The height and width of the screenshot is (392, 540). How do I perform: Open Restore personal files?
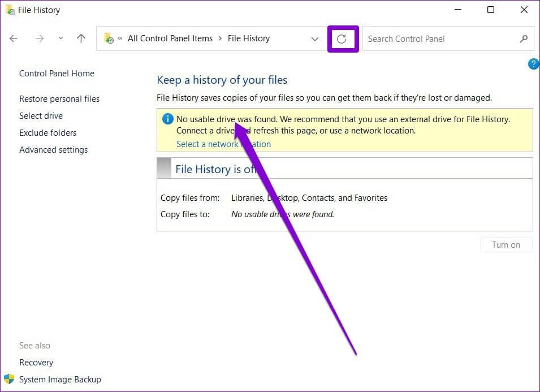(x=59, y=99)
